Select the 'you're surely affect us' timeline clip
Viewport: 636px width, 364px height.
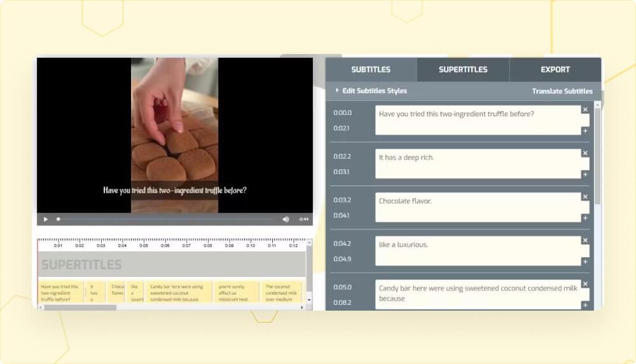click(x=236, y=292)
